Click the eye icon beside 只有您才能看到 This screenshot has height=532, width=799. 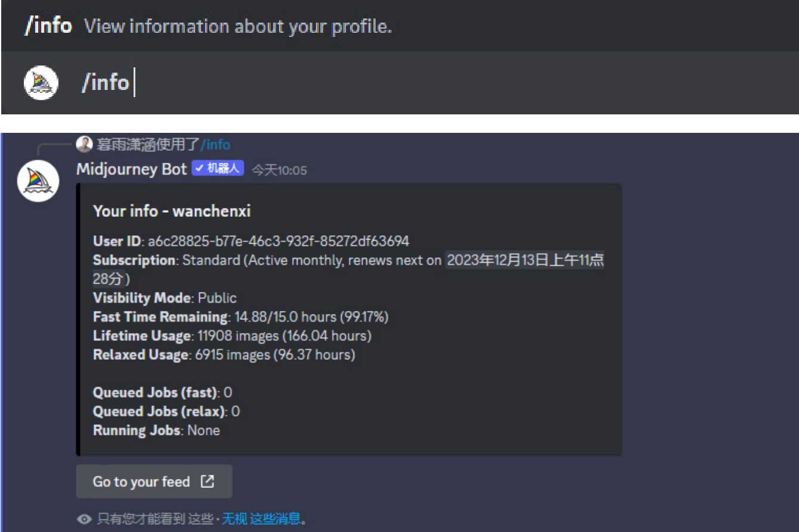pos(85,519)
